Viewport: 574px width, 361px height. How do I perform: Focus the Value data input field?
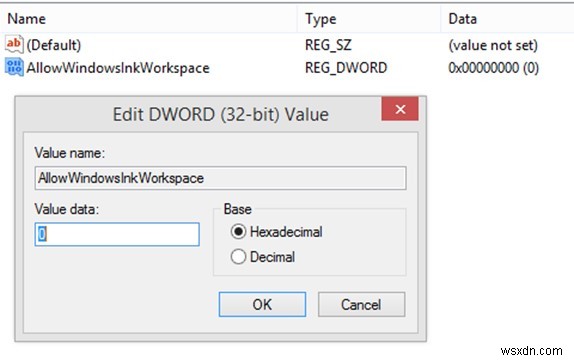(117, 234)
